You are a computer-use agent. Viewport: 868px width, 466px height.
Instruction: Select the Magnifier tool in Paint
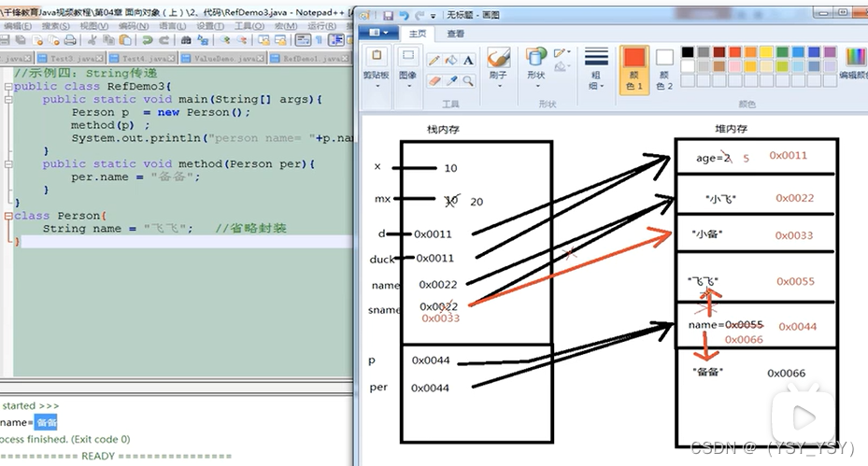(x=468, y=81)
